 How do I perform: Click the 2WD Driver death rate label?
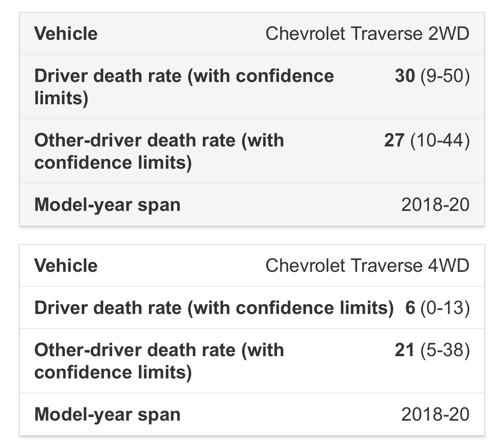coord(184,86)
